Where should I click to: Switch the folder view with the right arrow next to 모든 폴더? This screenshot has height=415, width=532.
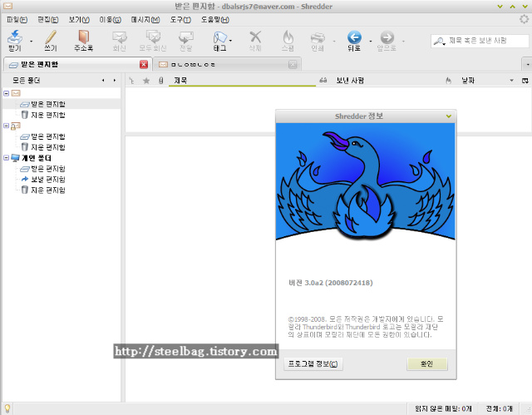[115, 81]
